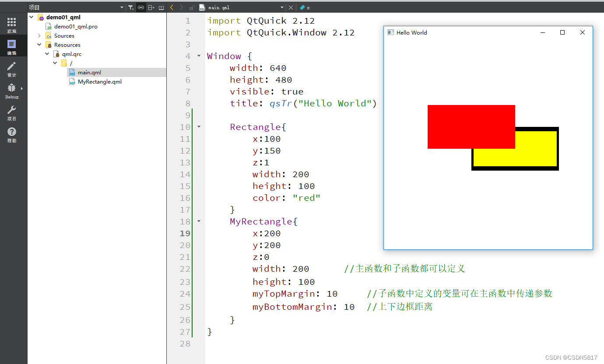
Task: Go back with the yellow arrow
Action: coord(172,7)
